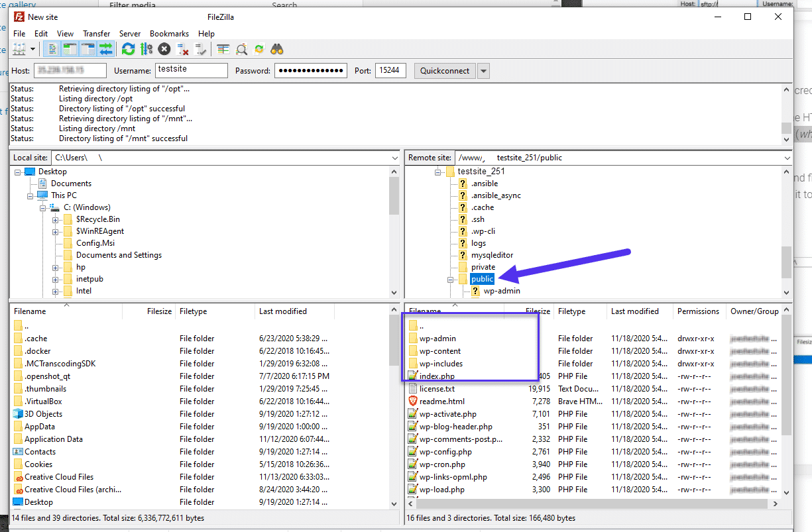This screenshot has width=812, height=532.
Task: Click the Username input field
Action: [191, 70]
